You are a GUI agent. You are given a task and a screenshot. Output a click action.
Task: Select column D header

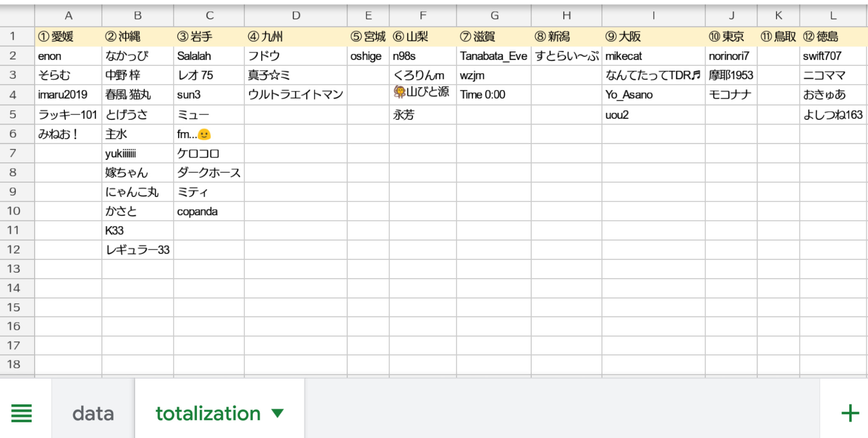295,16
